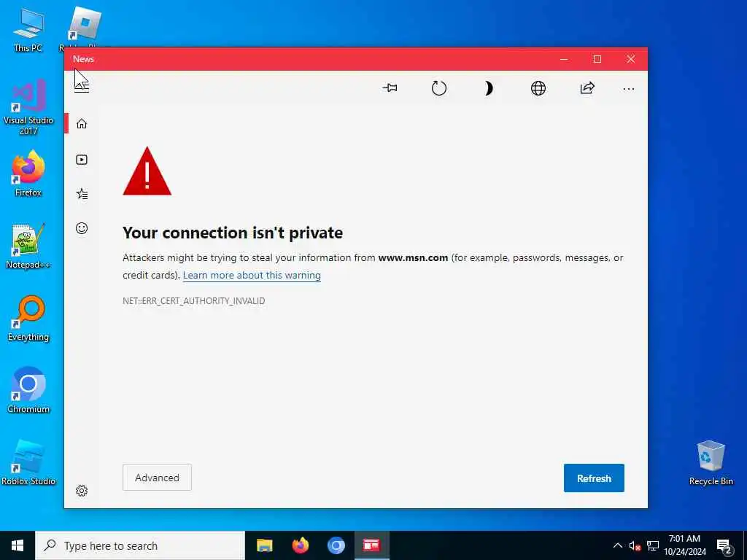Select the Chromium desktop shortcut
The width and height of the screenshot is (747, 560).
click(x=28, y=391)
